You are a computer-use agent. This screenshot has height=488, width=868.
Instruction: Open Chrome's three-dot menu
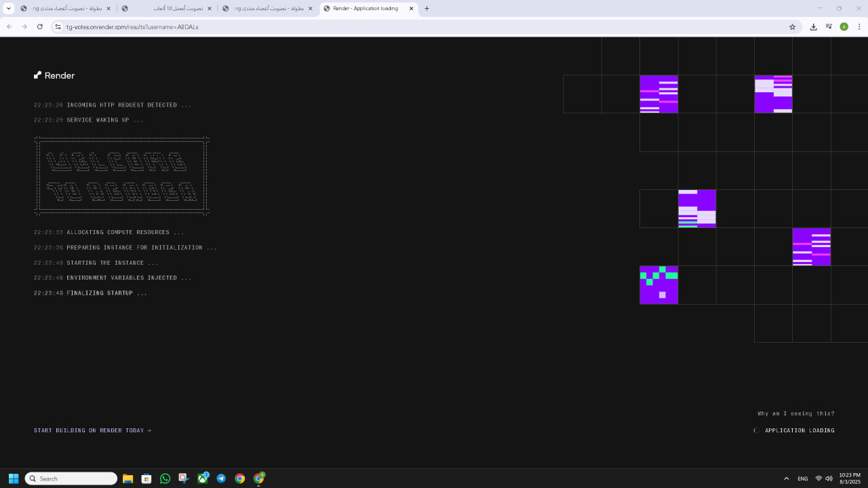pyautogui.click(x=859, y=26)
